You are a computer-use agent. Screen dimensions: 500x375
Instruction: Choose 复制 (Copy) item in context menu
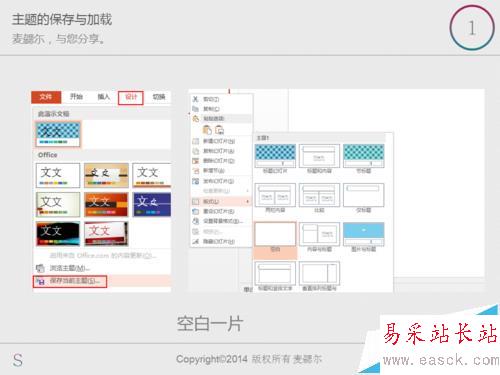tap(221, 109)
